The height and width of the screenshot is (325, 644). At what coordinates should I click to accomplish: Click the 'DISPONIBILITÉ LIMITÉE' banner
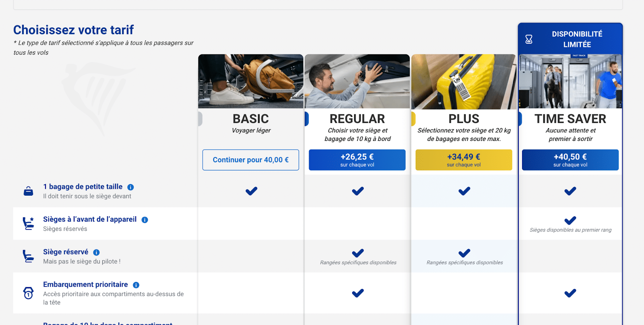pos(577,39)
